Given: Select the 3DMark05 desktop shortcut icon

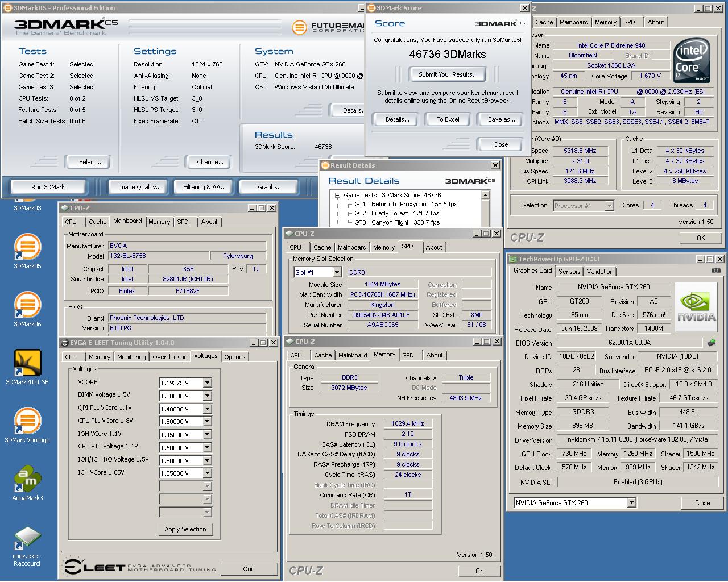Looking at the screenshot, I should pos(27,248).
